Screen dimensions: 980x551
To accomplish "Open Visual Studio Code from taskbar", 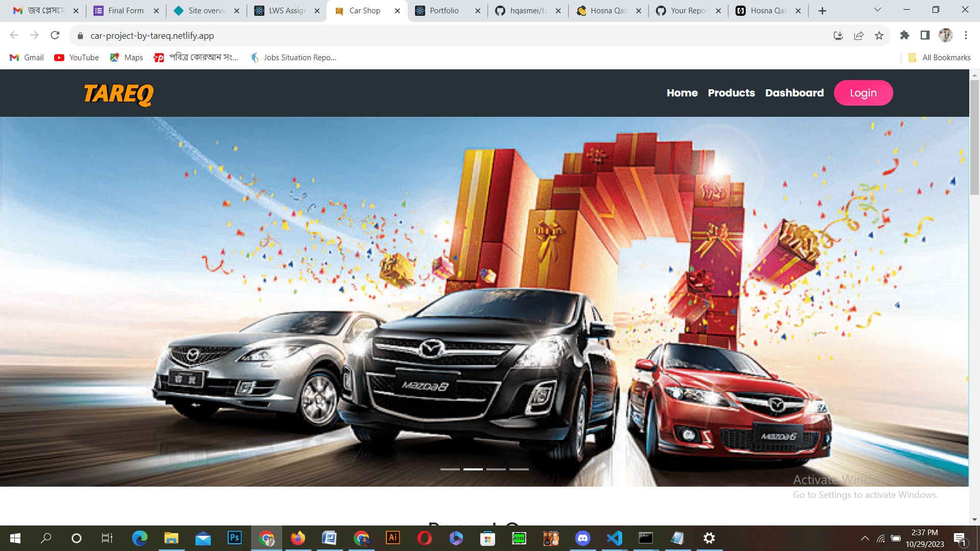I will 614,538.
